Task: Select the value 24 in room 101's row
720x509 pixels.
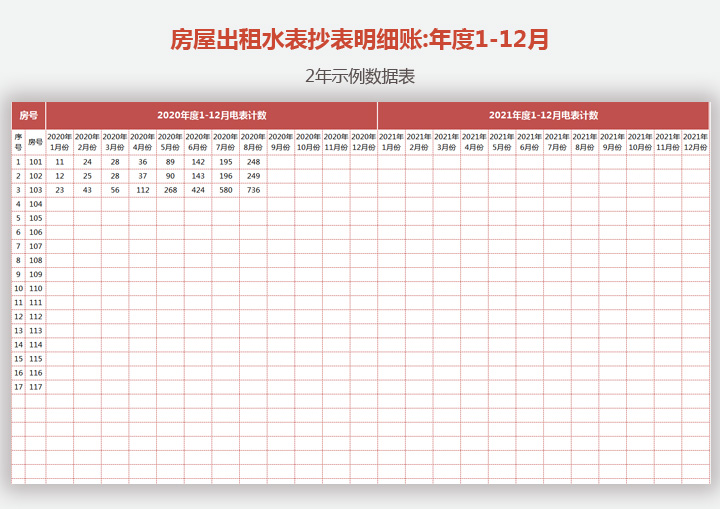Action: coord(87,162)
